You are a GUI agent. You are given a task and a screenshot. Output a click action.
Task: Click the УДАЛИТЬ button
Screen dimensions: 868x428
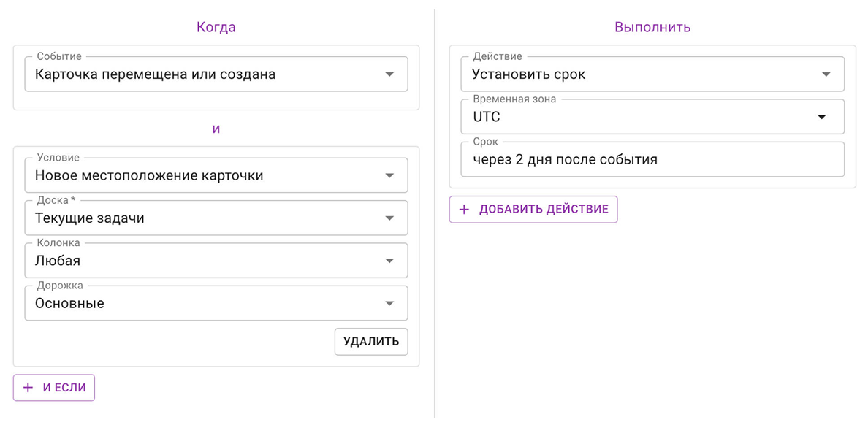(371, 342)
